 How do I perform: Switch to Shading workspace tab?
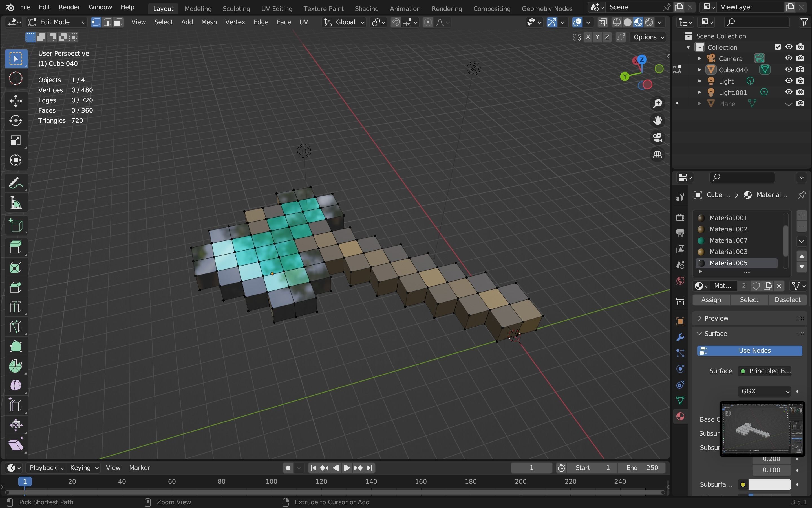367,8
